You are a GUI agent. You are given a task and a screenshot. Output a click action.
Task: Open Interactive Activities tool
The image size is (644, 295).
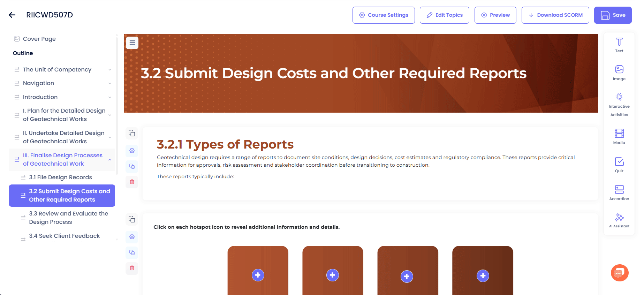click(619, 104)
